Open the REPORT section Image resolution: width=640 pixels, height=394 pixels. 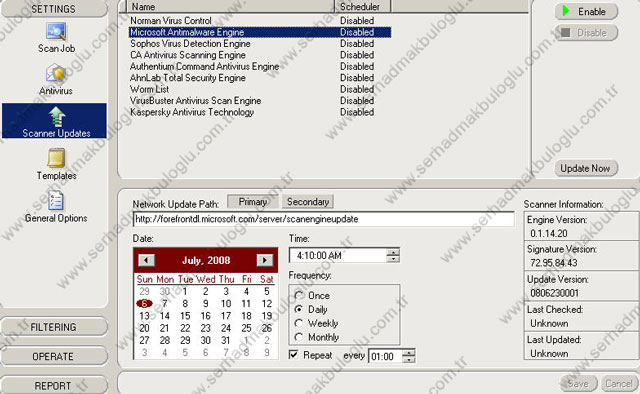53,385
